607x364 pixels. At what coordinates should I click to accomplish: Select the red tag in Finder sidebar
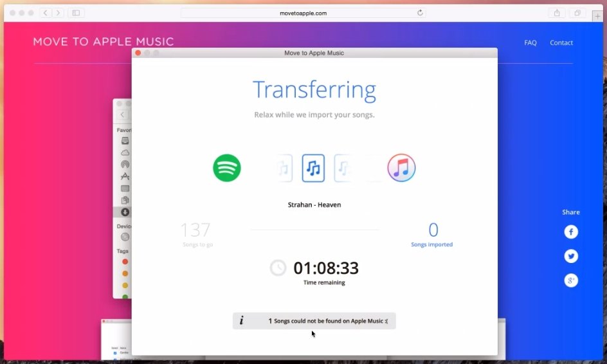(x=125, y=262)
